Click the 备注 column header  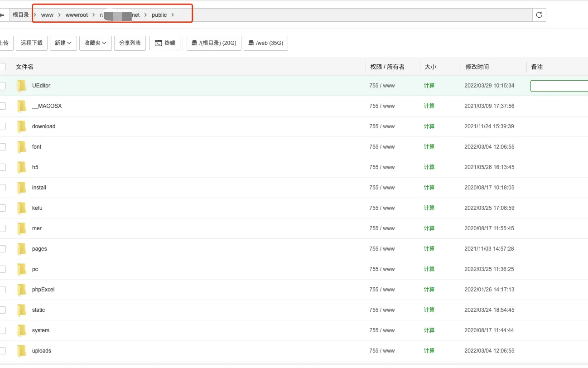(x=537, y=67)
